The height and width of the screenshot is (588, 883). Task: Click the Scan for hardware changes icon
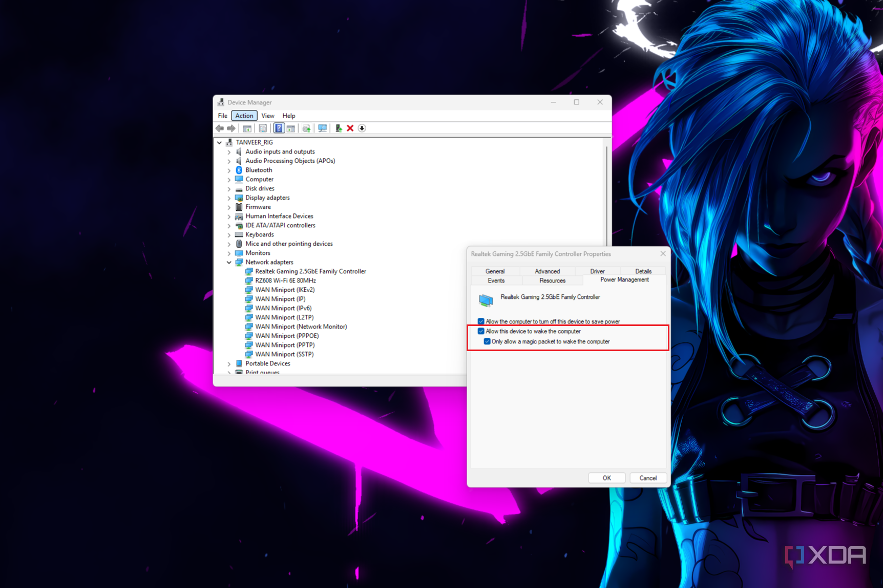tap(322, 128)
